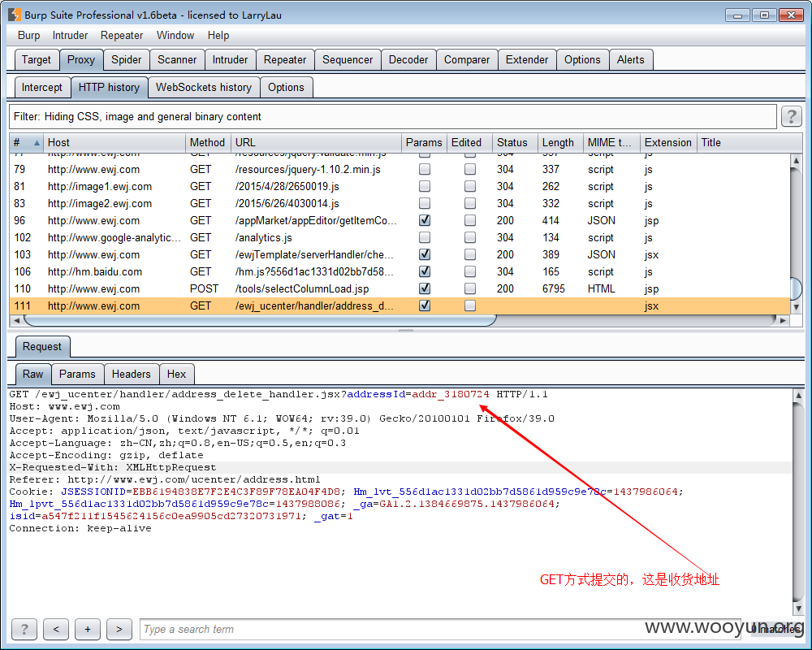Open the Intercept sub-tab
The height and width of the screenshot is (650, 812).
pos(42,87)
